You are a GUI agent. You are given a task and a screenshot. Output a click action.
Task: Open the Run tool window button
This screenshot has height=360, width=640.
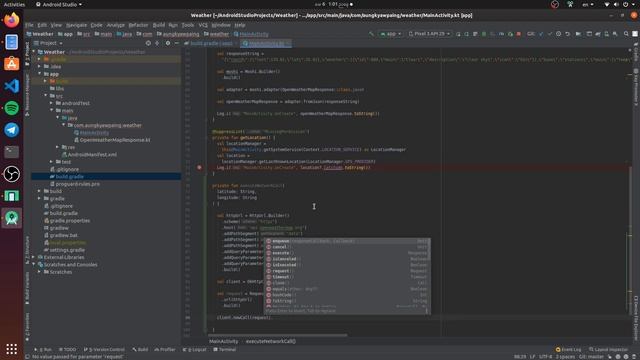pos(43,350)
